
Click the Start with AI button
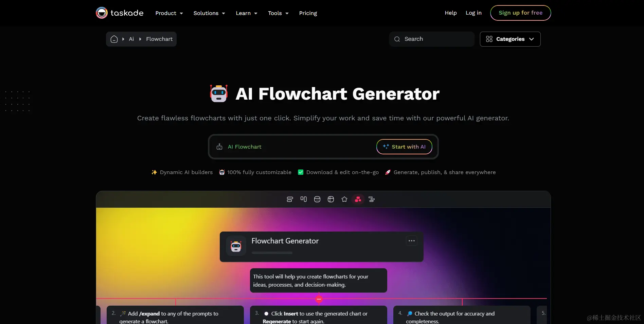coord(404,147)
